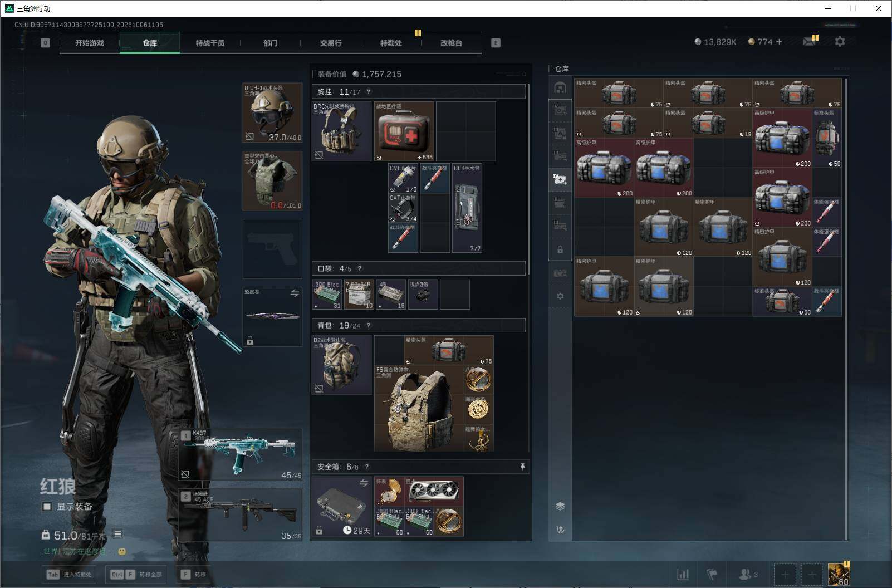This screenshot has height=588, width=892.
Task: Open the statistics bar chart icon
Action: click(683, 574)
